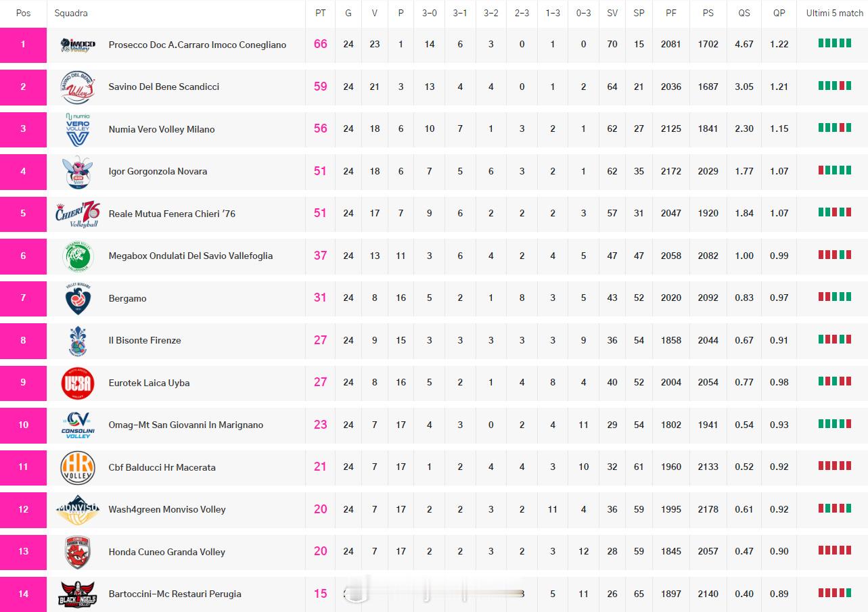Click the Black Angels Perugia logo

pyautogui.click(x=78, y=594)
